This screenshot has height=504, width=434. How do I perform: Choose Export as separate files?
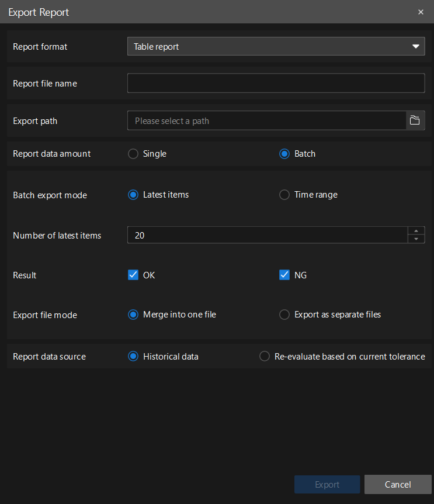[x=284, y=315]
